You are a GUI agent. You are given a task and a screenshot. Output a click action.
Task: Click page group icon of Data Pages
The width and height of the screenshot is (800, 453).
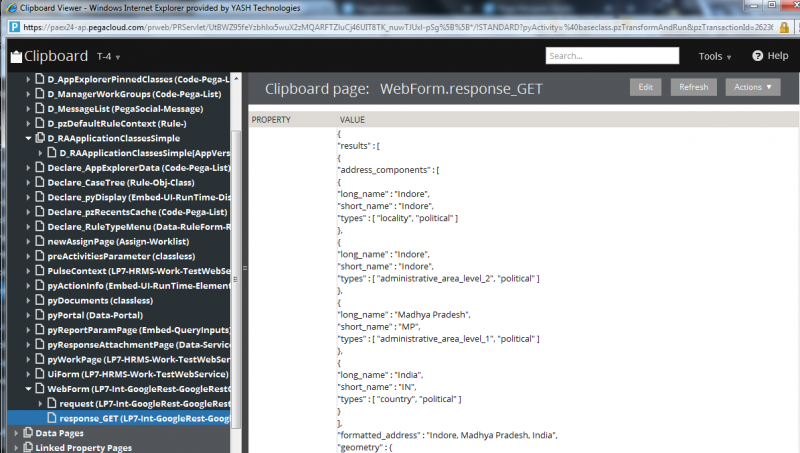(x=28, y=433)
